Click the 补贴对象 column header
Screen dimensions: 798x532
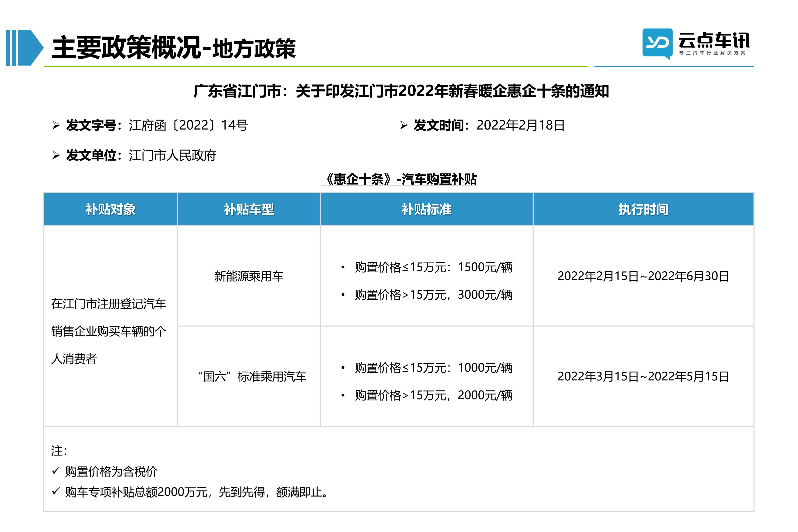(x=111, y=209)
